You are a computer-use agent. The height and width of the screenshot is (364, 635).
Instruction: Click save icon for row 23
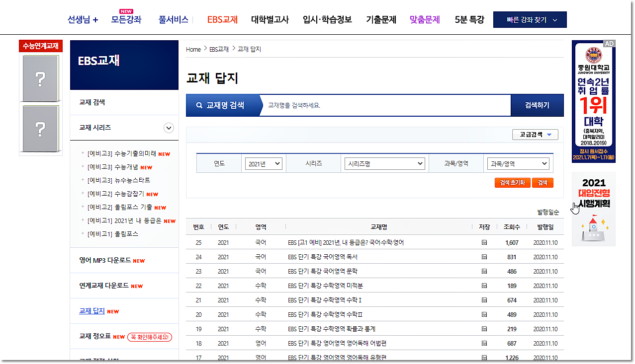tap(484, 272)
